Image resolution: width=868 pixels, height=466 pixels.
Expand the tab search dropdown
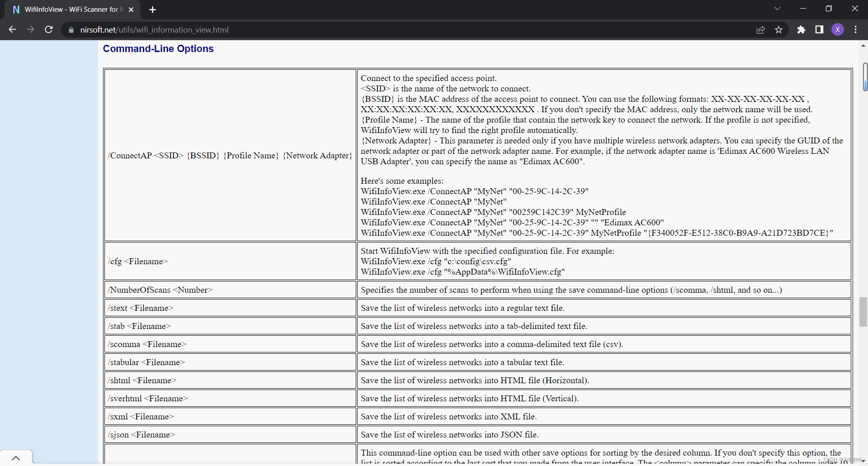click(777, 9)
